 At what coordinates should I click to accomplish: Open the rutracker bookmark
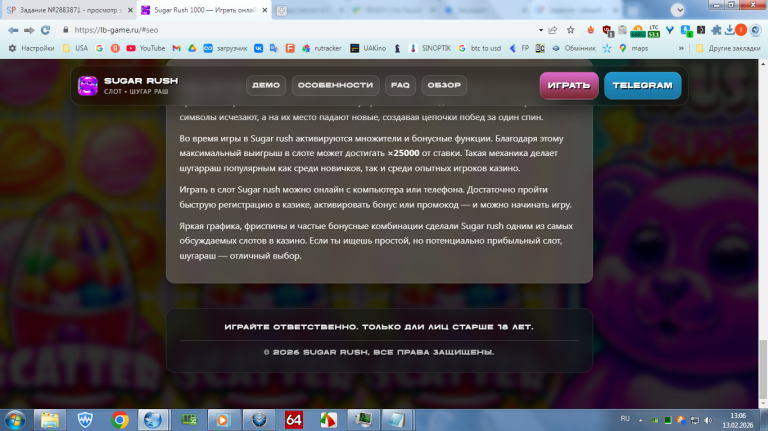(321, 48)
